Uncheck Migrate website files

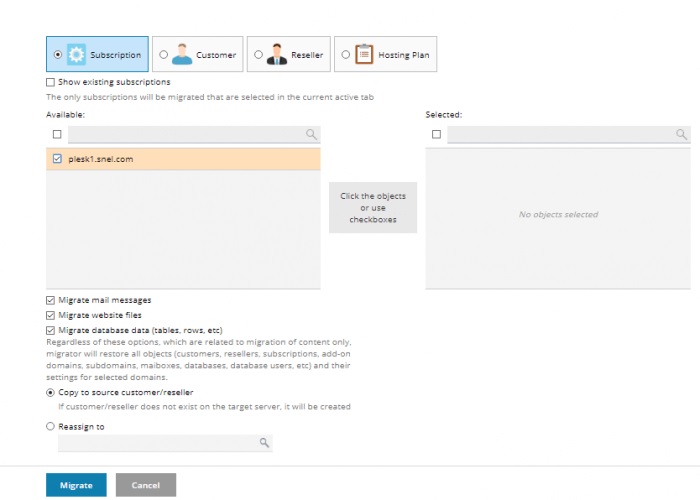pyautogui.click(x=50, y=316)
